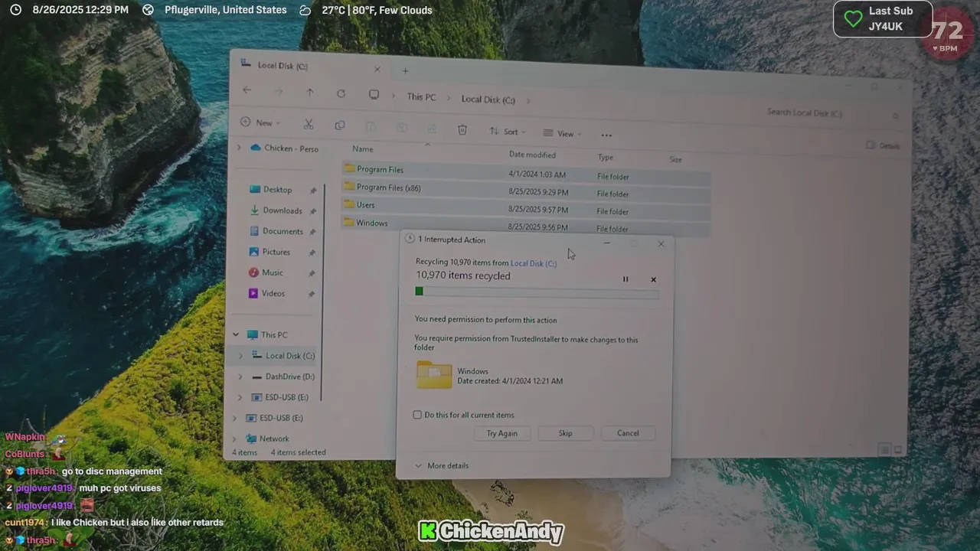
Task: Cancel the operation with the small X icon
Action: pos(653,279)
